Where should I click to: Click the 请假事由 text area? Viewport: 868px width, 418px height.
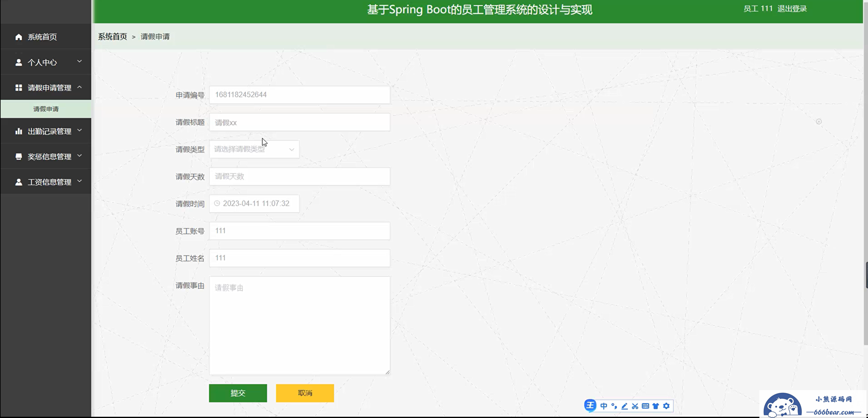(299, 326)
